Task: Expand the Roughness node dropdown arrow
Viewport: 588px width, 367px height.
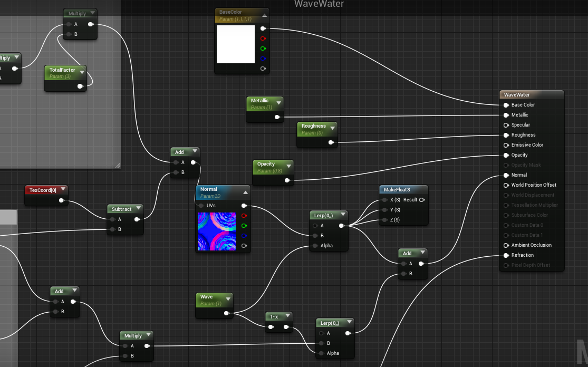Action: click(x=332, y=127)
